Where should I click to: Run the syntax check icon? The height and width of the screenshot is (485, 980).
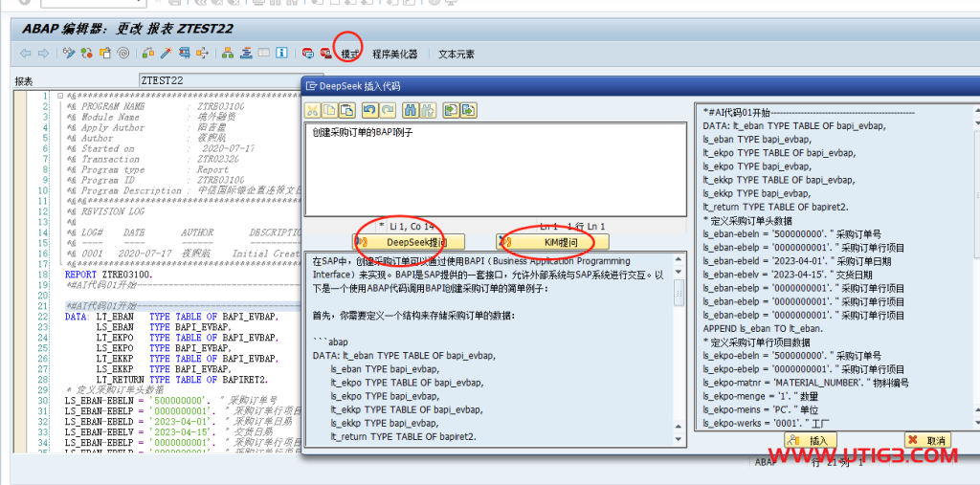pos(148,54)
